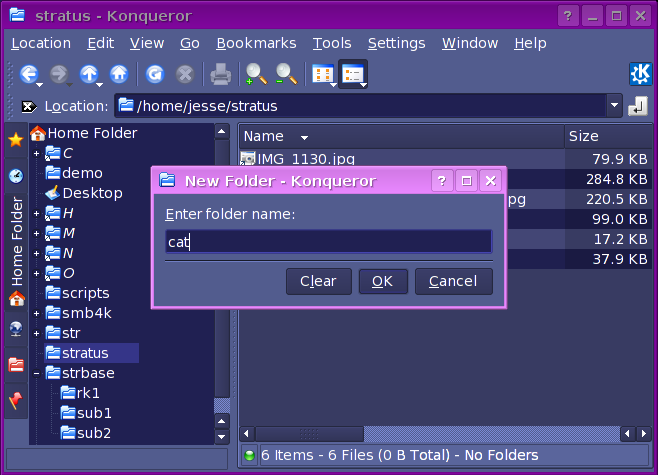Screen dimensions: 658x475
Task: Click the folder name input field
Action: [329, 242]
